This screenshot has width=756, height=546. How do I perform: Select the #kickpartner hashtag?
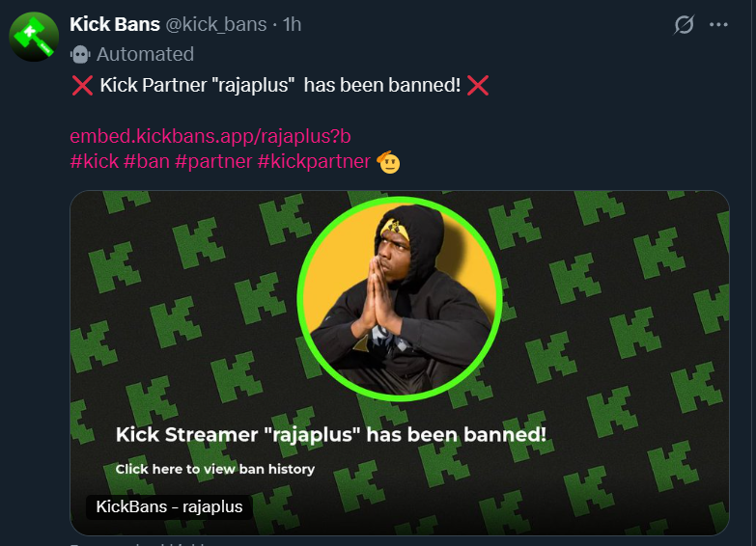(314, 161)
